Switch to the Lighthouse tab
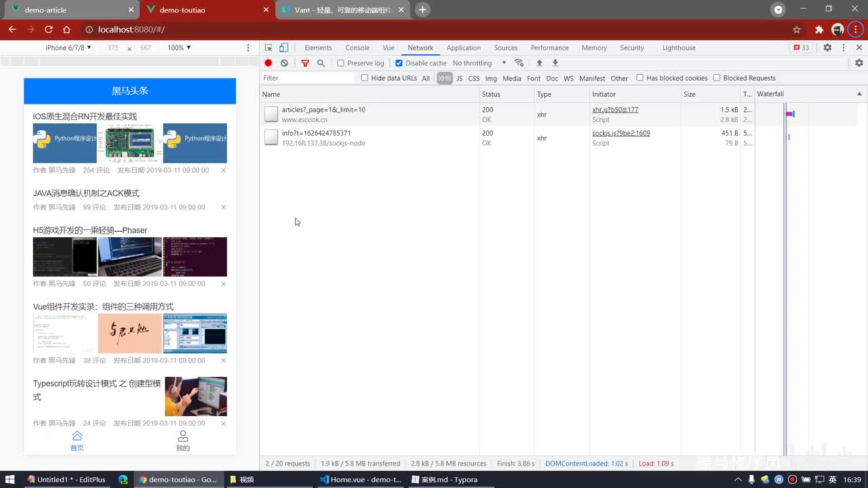868x488 pixels. 679,47
